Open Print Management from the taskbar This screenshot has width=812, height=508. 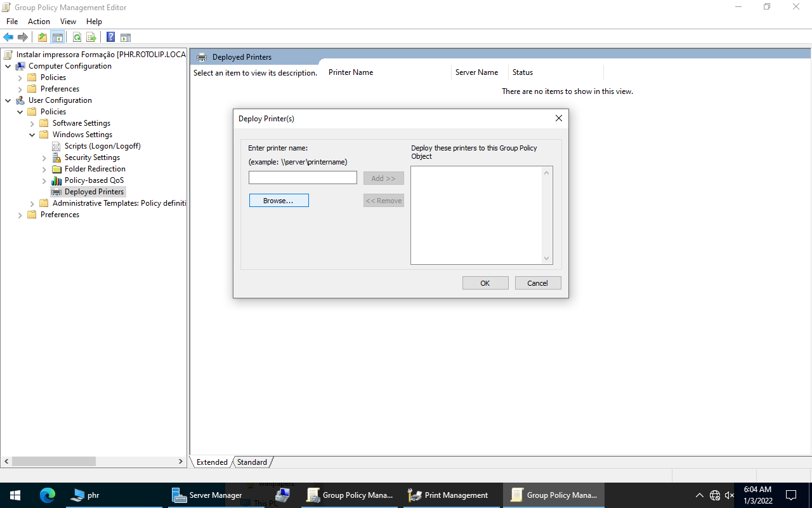449,495
